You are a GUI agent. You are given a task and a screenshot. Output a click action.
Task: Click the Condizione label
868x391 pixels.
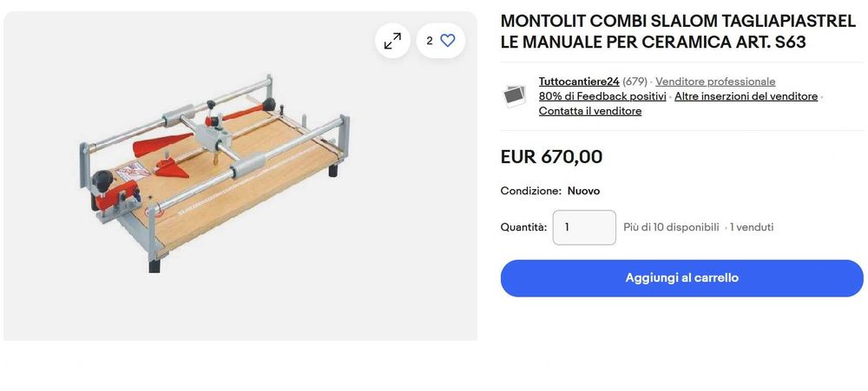[x=529, y=191]
